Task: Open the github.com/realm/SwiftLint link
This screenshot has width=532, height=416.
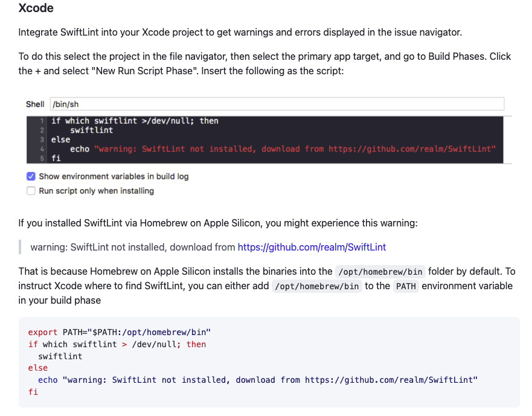Action: (x=312, y=247)
